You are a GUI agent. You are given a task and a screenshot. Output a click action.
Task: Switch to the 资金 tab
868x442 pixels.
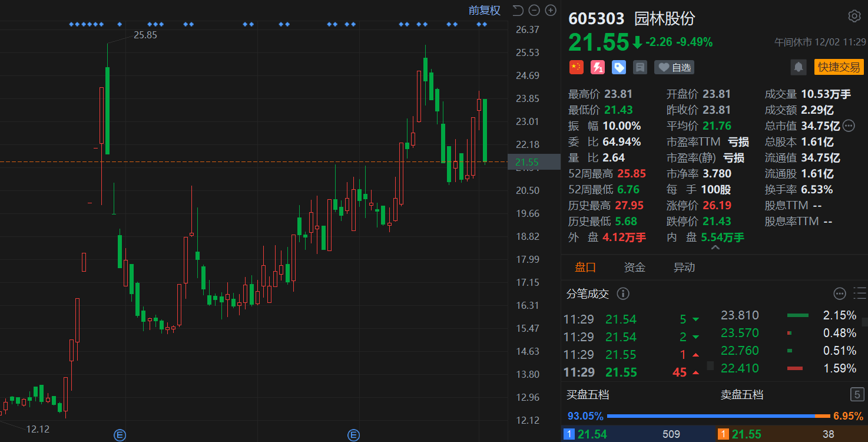click(634, 268)
